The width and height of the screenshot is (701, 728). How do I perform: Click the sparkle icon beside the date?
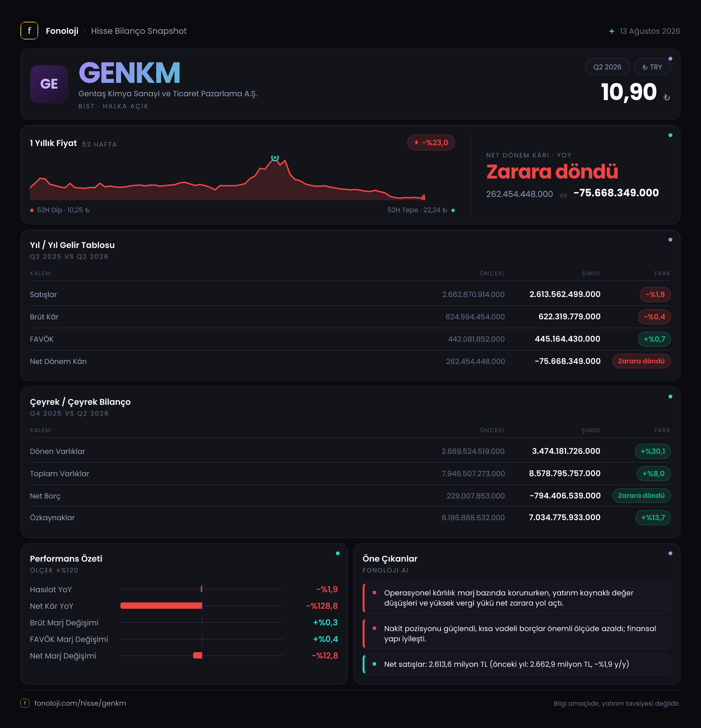click(x=611, y=31)
